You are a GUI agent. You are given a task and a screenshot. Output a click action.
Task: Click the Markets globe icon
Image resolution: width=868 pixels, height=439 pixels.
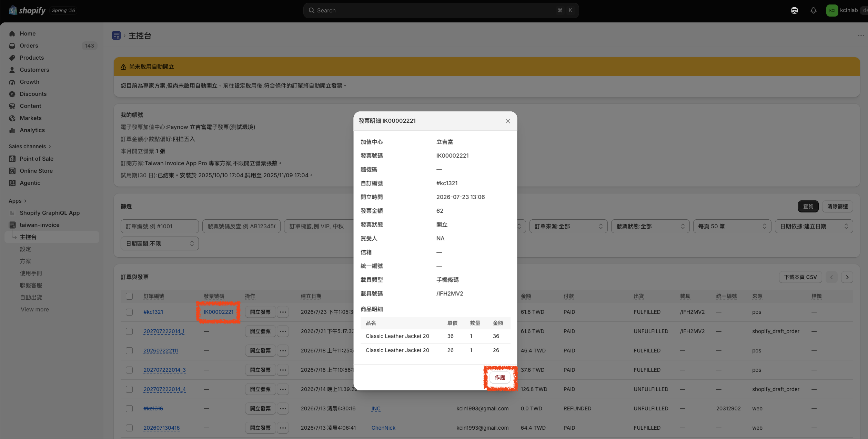tap(12, 118)
